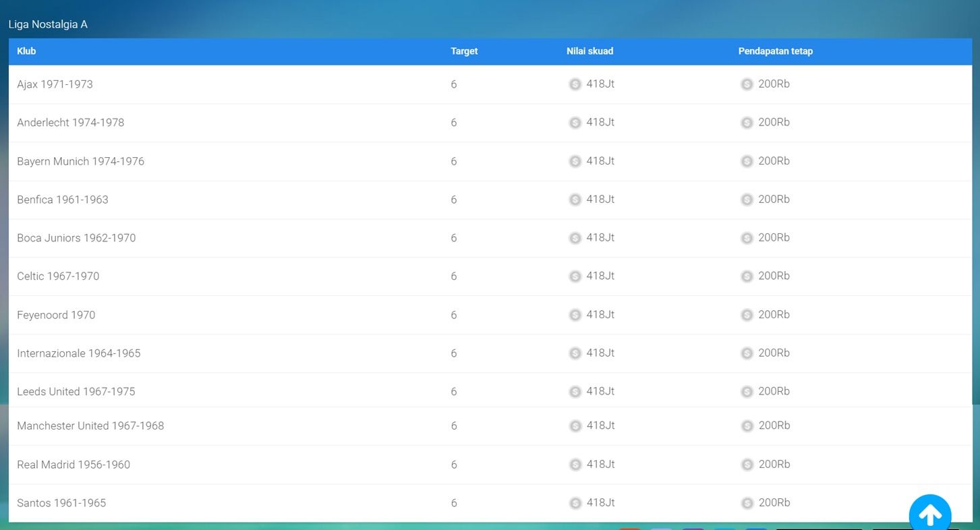The image size is (980, 530).
Task: Click squad value coin icon in Manchester United row
Action: pyautogui.click(x=575, y=426)
